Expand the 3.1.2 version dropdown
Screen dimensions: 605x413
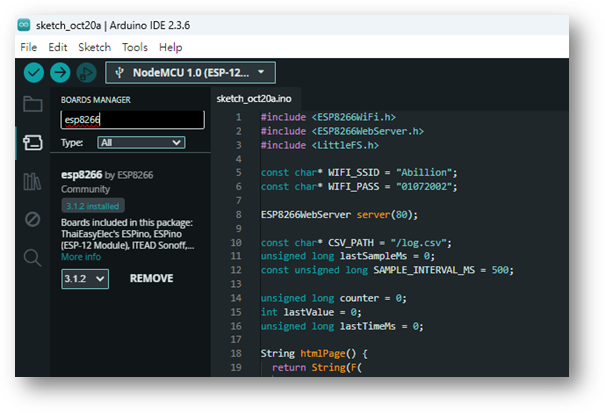85,279
